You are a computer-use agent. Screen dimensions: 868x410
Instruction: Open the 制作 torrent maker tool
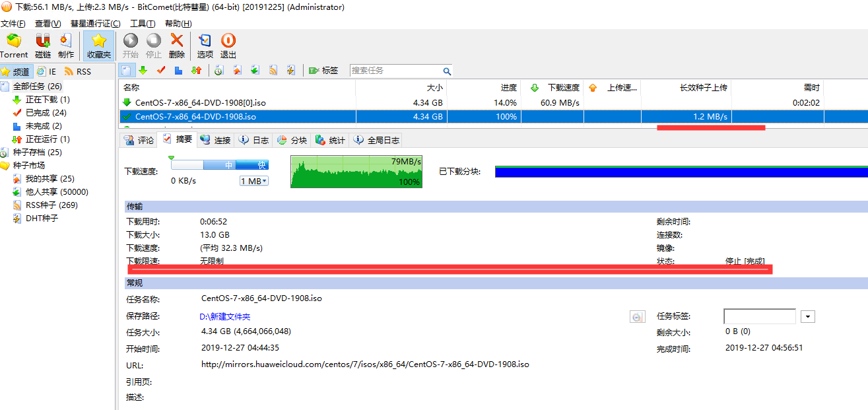[66, 46]
